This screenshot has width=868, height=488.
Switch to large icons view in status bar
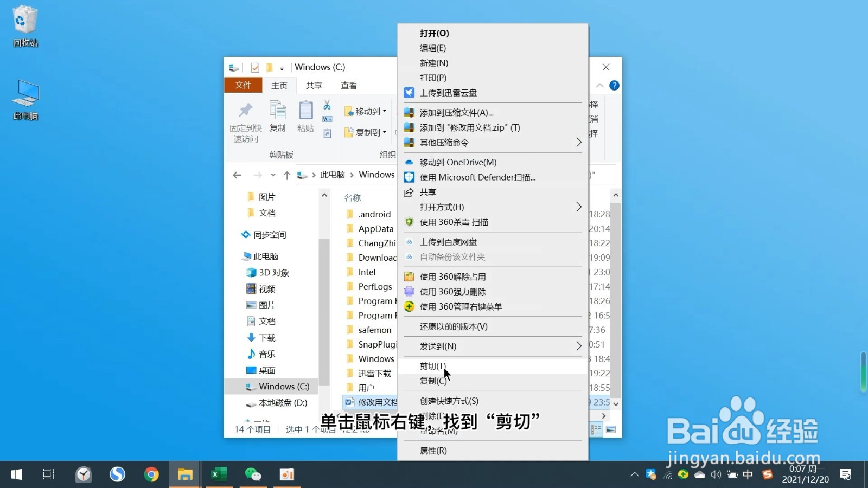tap(611, 430)
